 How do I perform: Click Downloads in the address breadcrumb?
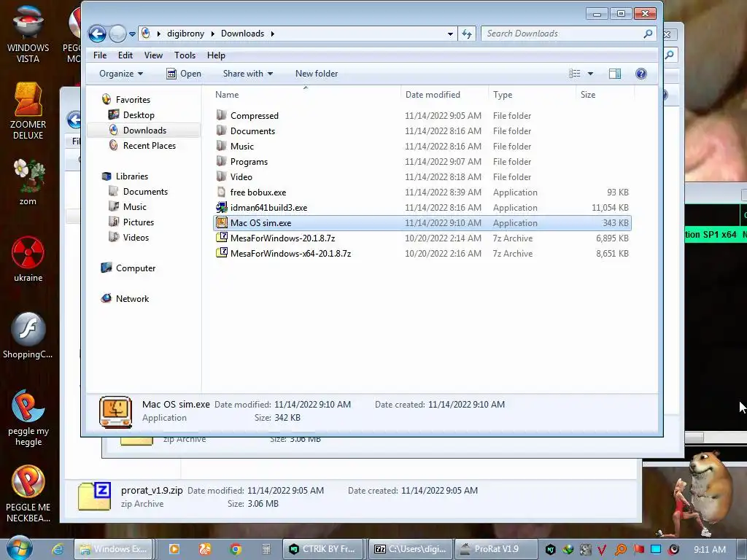click(242, 34)
